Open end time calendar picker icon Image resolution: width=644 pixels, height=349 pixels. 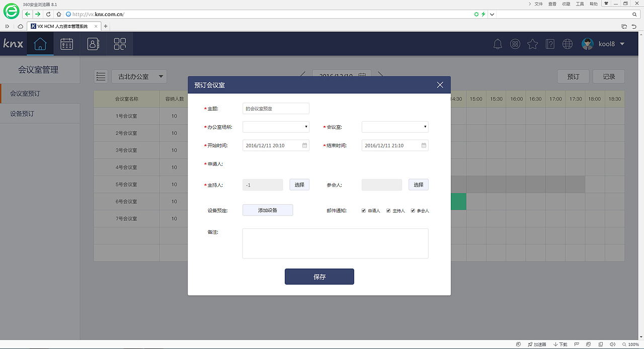click(x=424, y=145)
